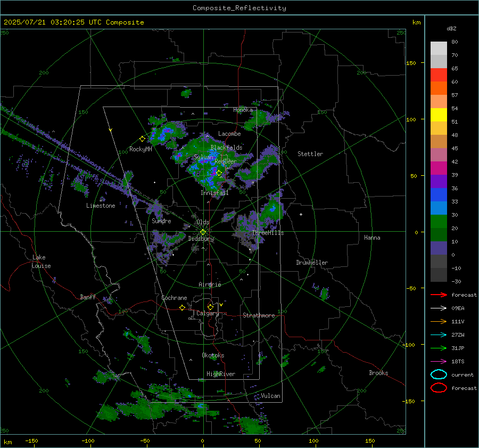The height and width of the screenshot is (448, 479).
Task: Click the yellow diamond marker above Calgary
Action: tap(210, 307)
